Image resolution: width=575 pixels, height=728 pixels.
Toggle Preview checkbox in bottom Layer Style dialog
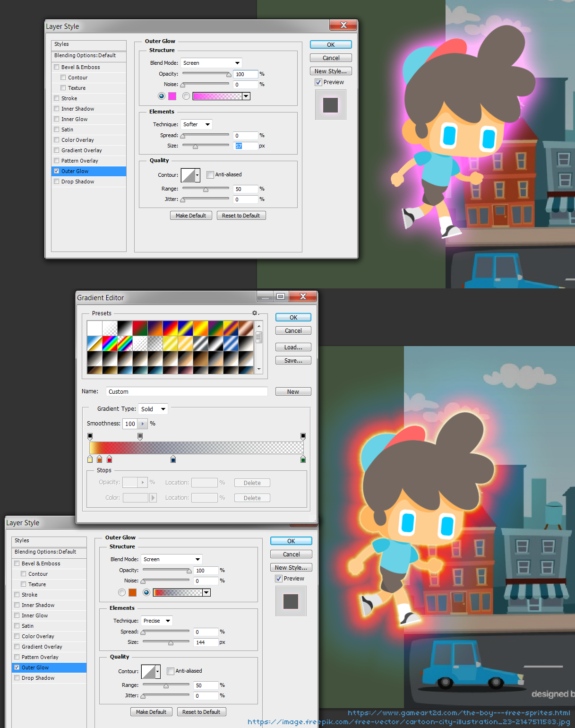point(278,579)
